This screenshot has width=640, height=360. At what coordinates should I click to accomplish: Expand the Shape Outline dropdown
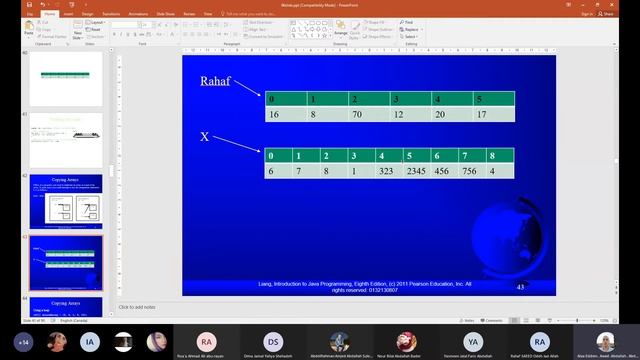pos(378,29)
